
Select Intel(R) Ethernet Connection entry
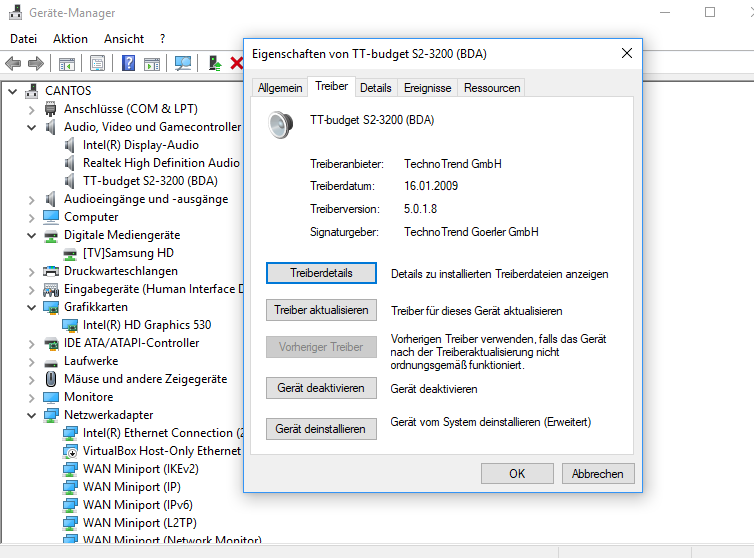[163, 433]
